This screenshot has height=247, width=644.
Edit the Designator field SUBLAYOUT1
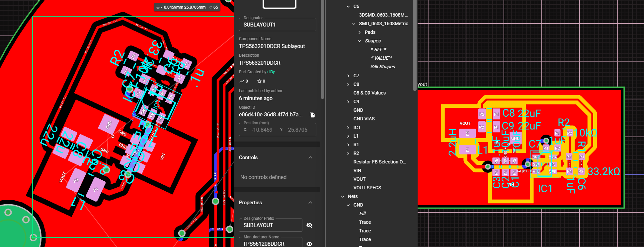pyautogui.click(x=278, y=25)
